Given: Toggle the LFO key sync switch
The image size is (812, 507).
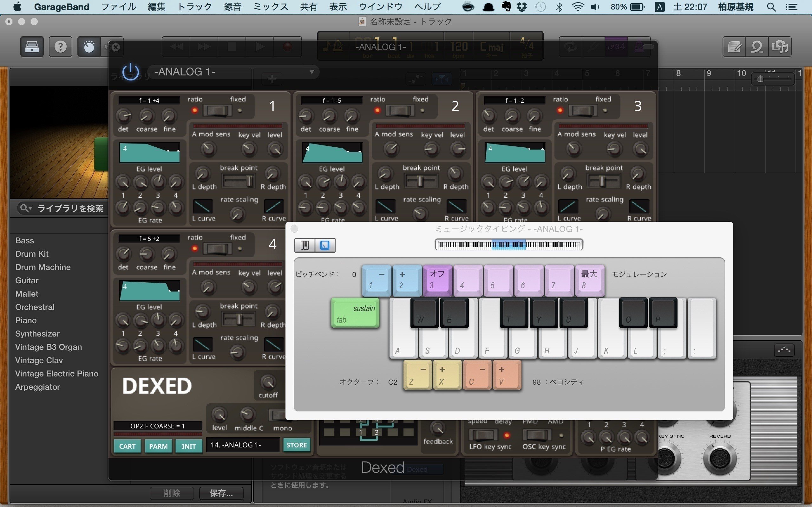Looking at the screenshot, I should [x=483, y=435].
